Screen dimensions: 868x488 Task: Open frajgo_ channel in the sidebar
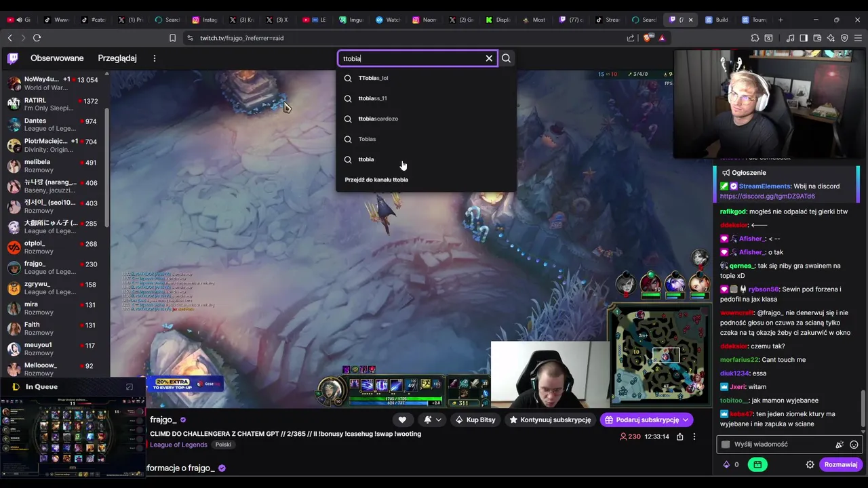click(x=53, y=267)
